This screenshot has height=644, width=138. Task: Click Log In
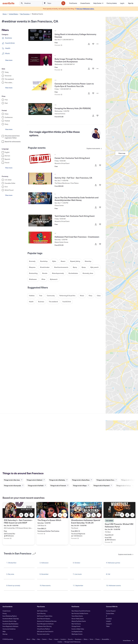click(122, 3)
